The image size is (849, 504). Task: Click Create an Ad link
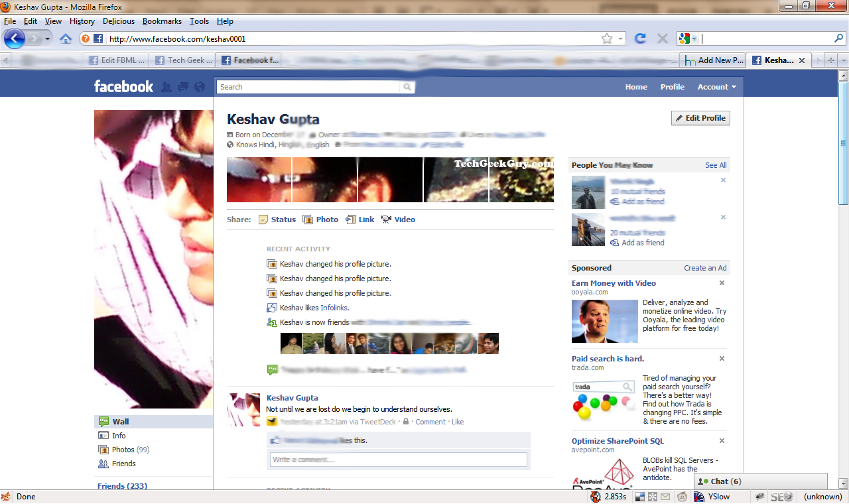705,268
